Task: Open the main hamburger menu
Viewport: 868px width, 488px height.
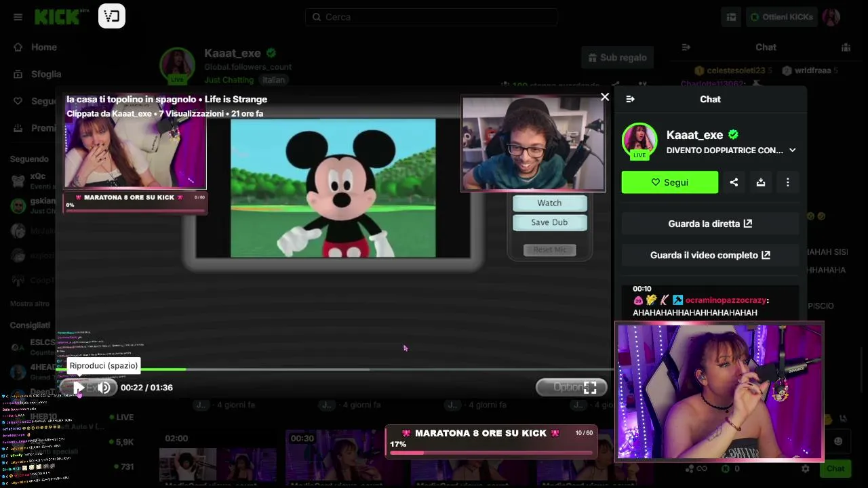Action: click(x=18, y=17)
